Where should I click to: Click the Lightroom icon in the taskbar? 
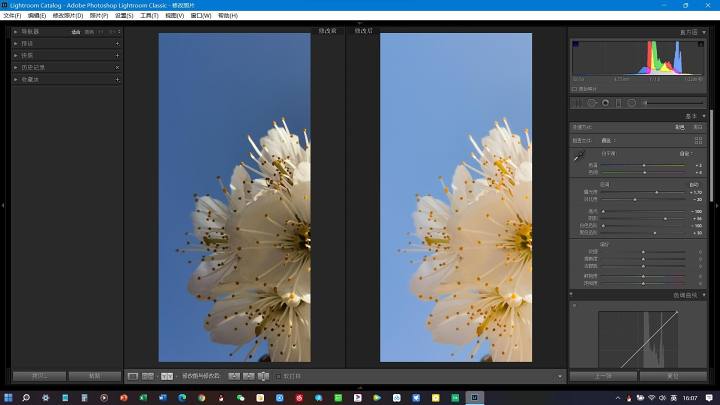click(x=474, y=398)
